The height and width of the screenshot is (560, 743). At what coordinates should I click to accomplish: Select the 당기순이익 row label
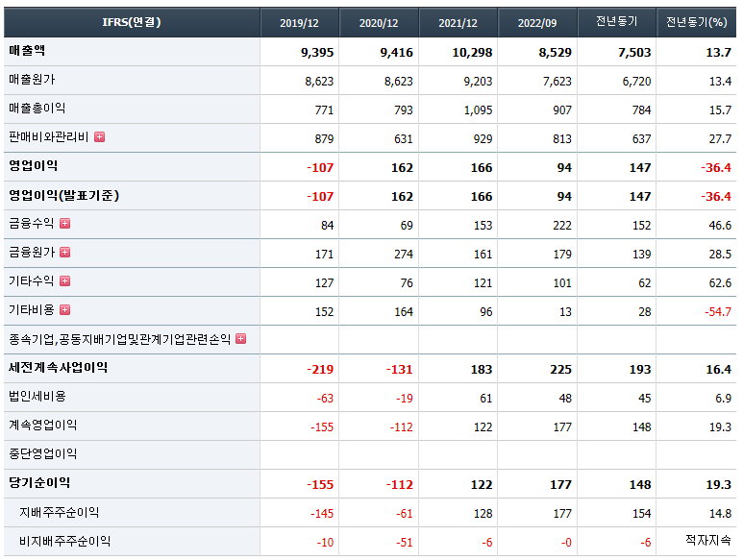coord(39,483)
